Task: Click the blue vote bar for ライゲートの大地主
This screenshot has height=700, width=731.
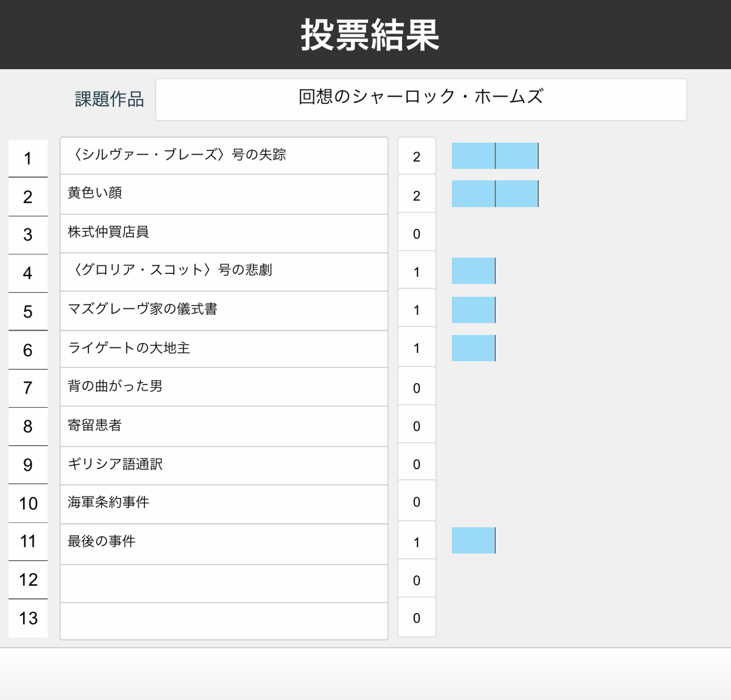Action: [473, 348]
